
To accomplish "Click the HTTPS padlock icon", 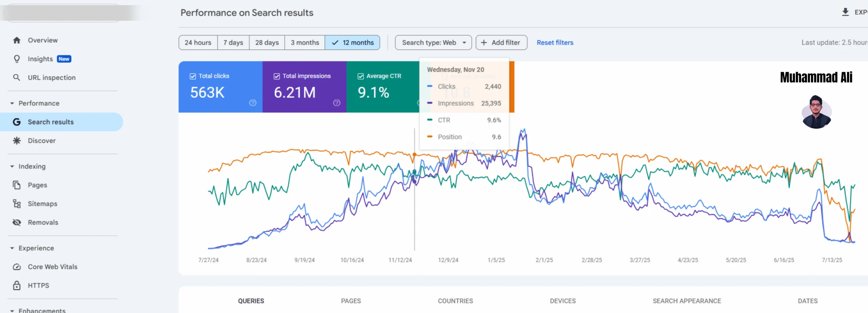I will pyautogui.click(x=17, y=286).
